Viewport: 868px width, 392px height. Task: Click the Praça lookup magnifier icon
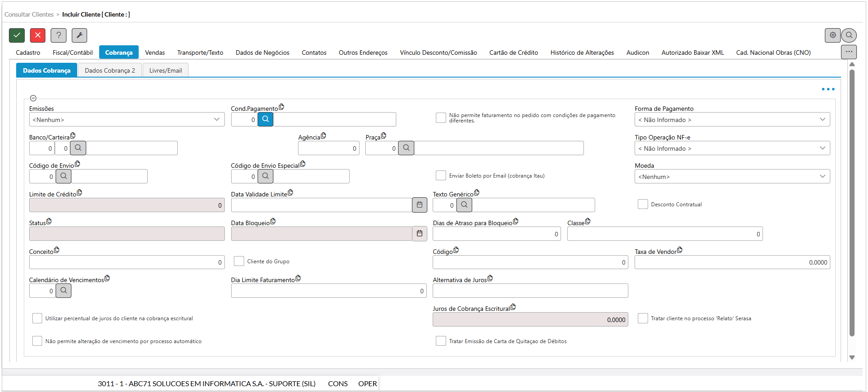(x=406, y=148)
